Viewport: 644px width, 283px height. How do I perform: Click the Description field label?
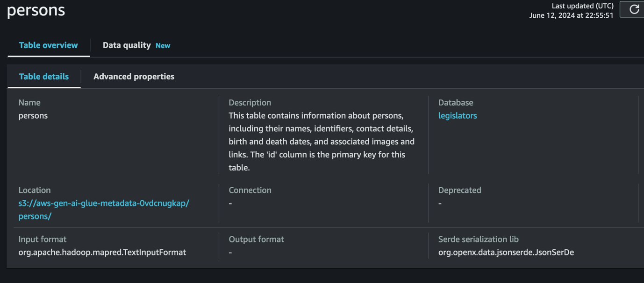250,103
